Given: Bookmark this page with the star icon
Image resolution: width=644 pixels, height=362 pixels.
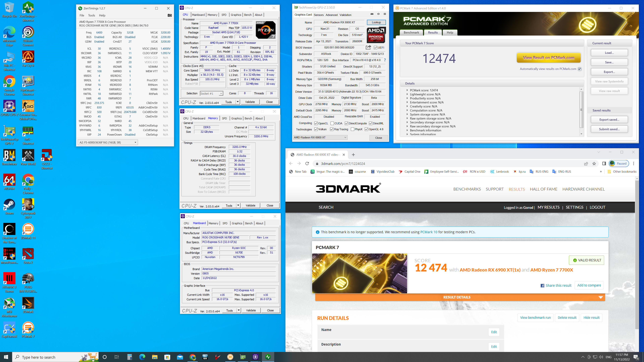Looking at the screenshot, I should click(x=594, y=164).
